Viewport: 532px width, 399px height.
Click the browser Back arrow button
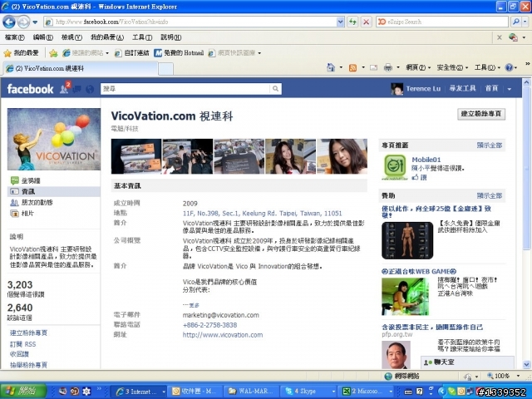(9, 22)
